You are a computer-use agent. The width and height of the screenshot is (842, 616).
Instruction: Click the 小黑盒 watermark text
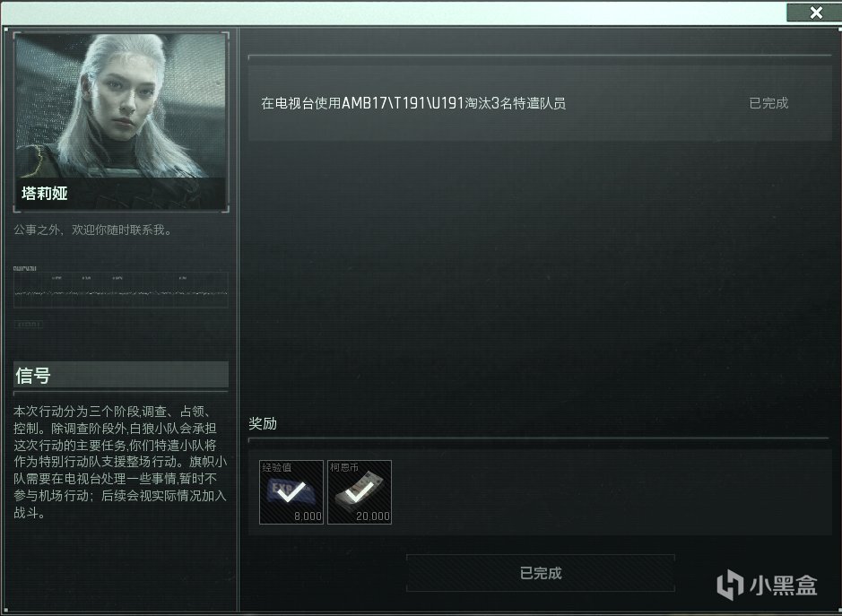click(x=784, y=586)
